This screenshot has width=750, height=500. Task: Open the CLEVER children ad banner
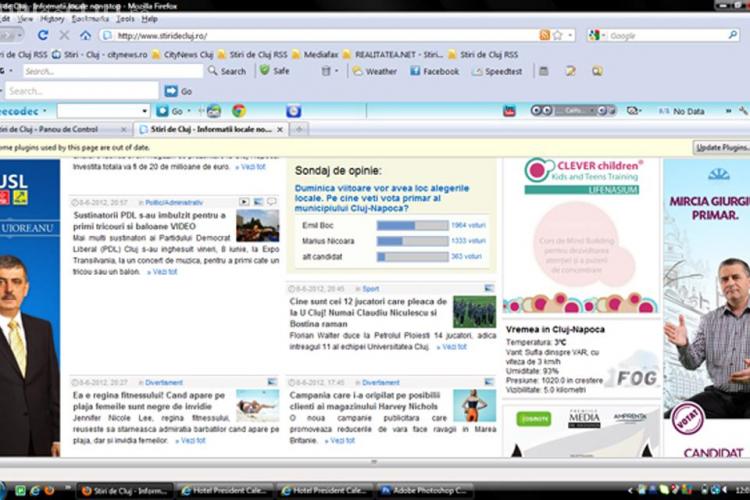click(x=582, y=235)
